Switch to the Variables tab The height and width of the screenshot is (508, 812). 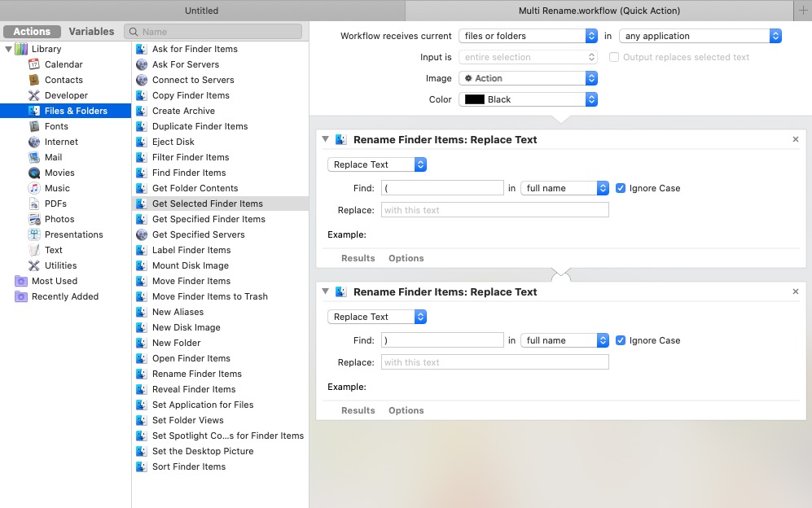[x=91, y=32]
